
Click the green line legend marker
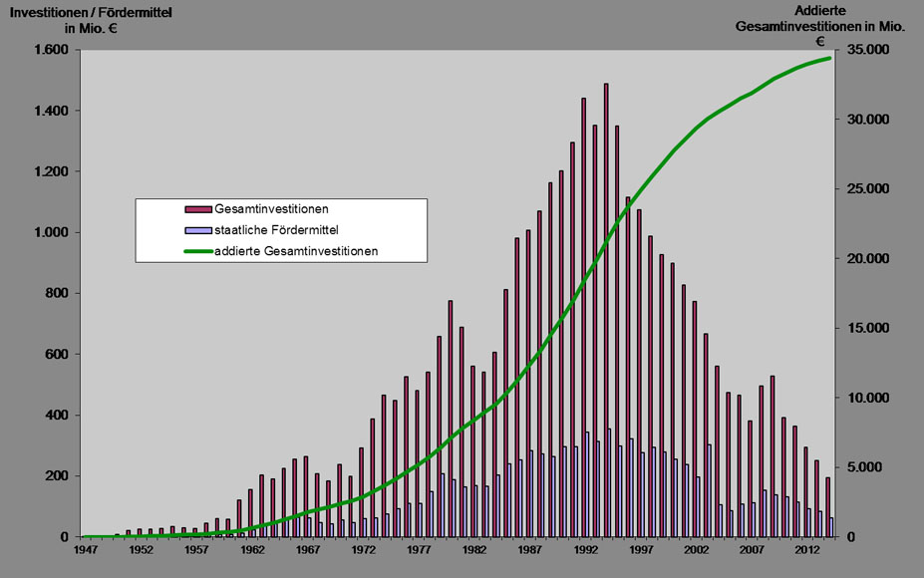tap(198, 251)
